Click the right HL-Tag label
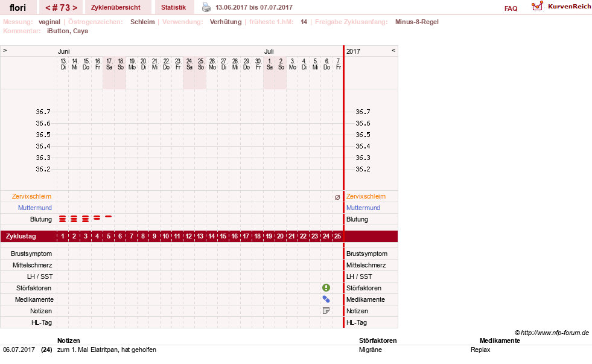Image resolution: width=592 pixels, height=364 pixels. (357, 322)
